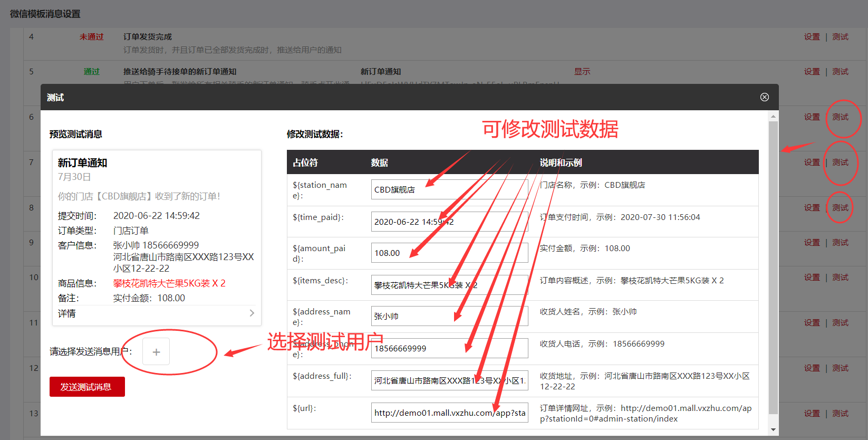Click 测试 link in row 13
Screen dimensions: 868x440
[840, 414]
